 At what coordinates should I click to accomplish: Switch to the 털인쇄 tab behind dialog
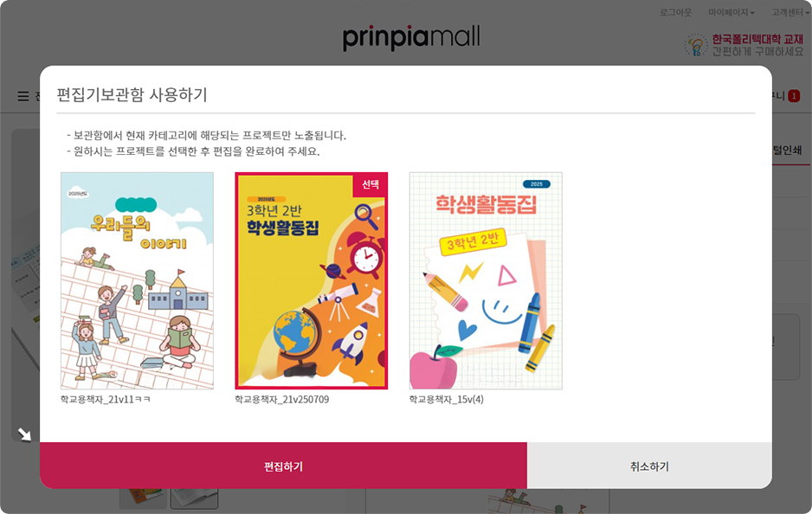point(787,150)
